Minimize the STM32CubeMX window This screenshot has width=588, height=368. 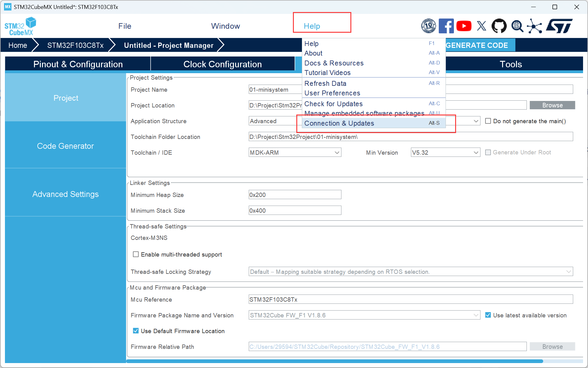(533, 7)
